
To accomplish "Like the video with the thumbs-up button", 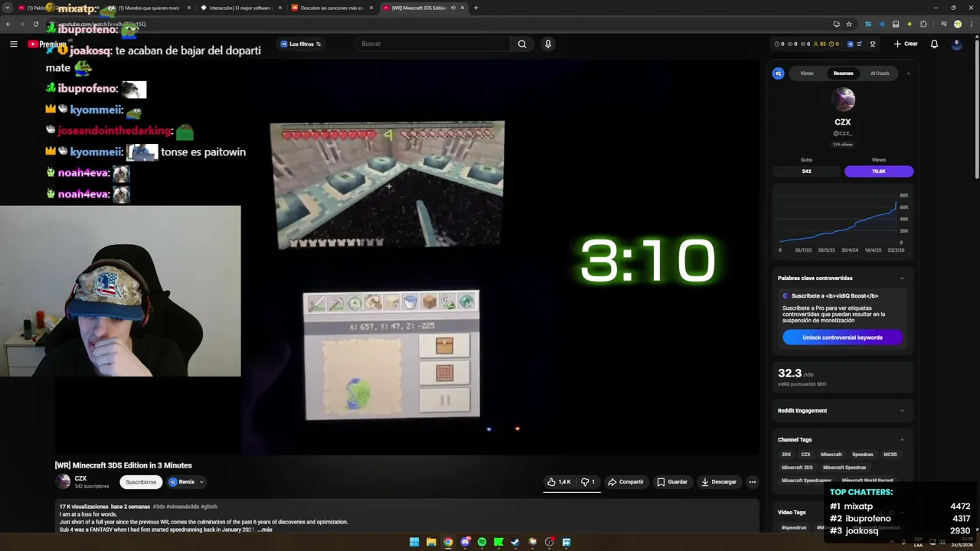I will (x=559, y=482).
